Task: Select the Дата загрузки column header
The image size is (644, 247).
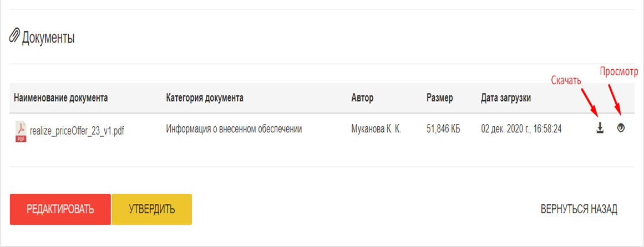Action: [x=506, y=98]
